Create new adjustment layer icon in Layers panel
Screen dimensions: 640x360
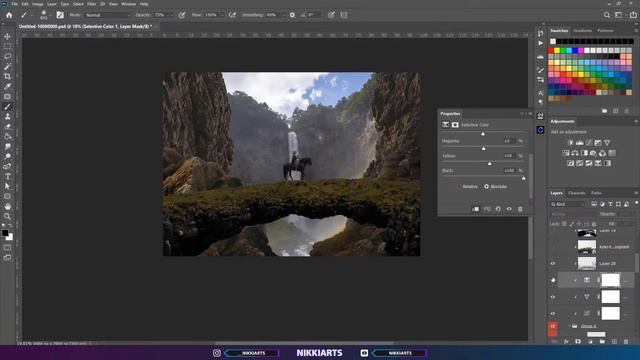[590, 342]
